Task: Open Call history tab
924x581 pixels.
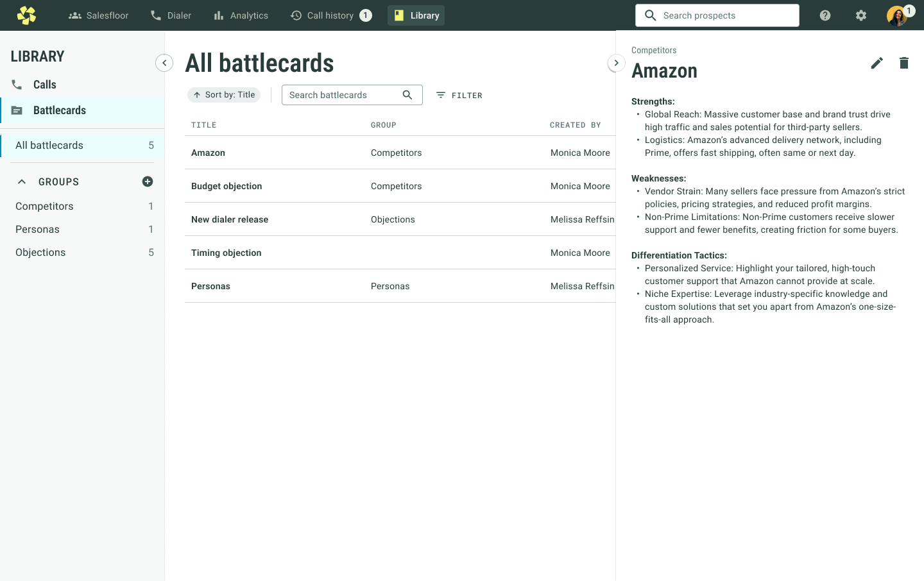Action: (330, 15)
